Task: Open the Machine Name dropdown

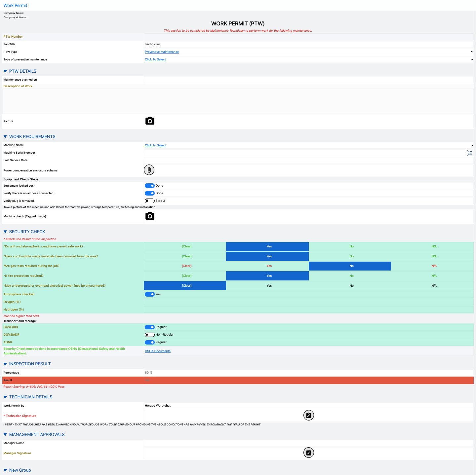Action: point(472,145)
